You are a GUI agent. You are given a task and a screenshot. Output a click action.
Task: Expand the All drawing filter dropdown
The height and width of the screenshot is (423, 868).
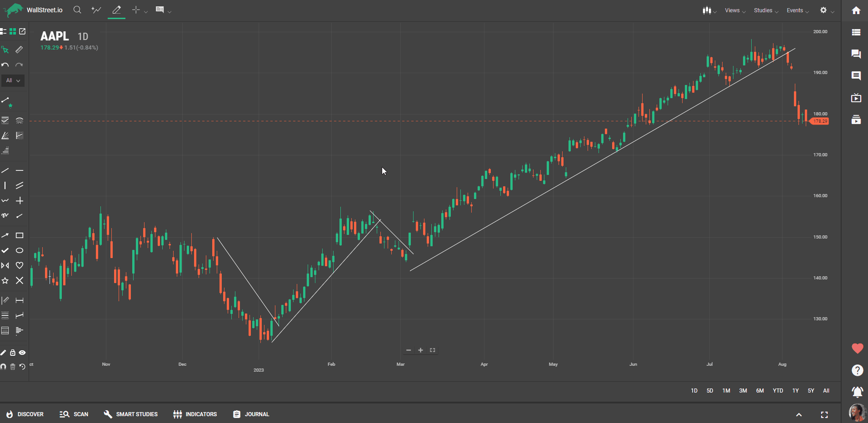pos(13,80)
